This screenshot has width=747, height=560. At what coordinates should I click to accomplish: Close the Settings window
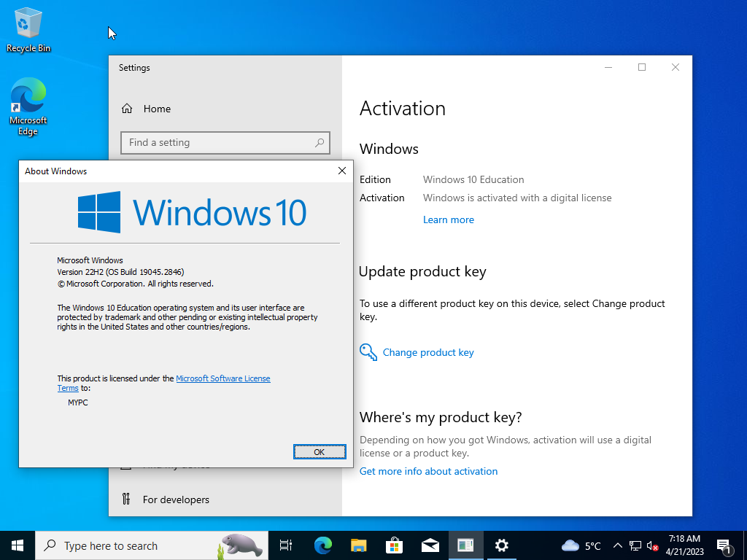(676, 67)
